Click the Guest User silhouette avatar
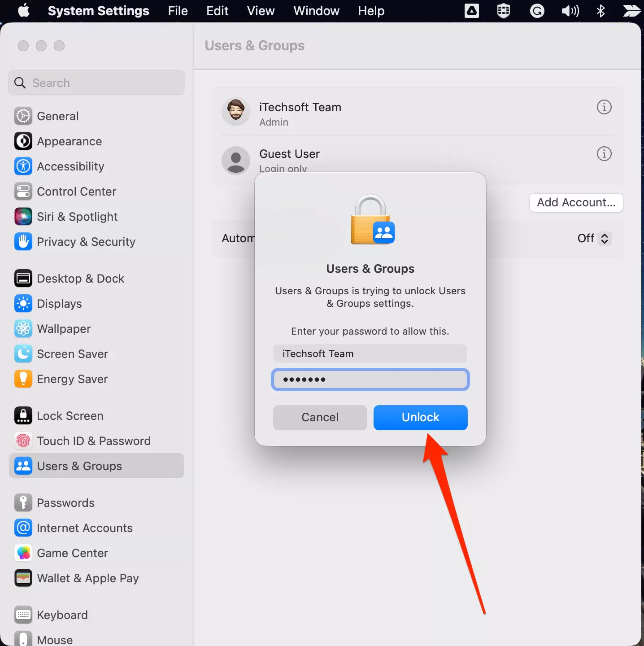This screenshot has width=644, height=646. [236, 160]
